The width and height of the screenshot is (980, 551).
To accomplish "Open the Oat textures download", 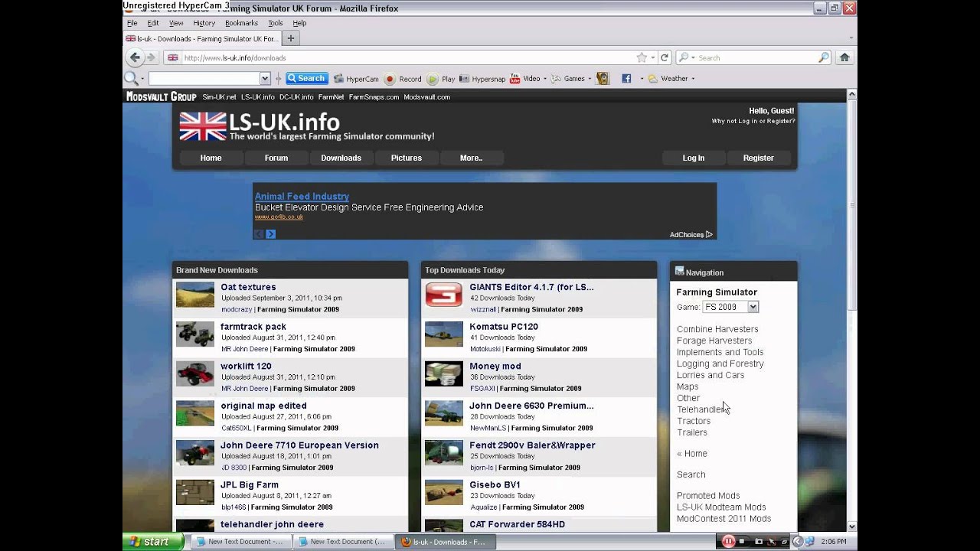I will (248, 287).
